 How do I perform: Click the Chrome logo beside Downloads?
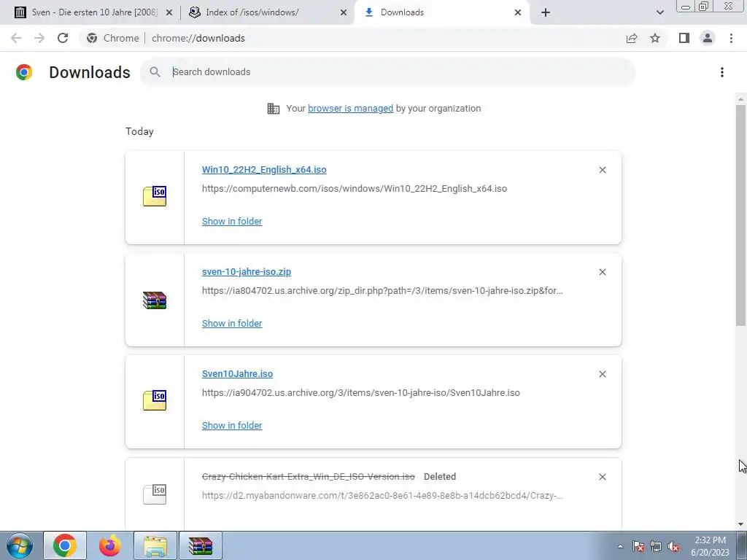click(24, 72)
